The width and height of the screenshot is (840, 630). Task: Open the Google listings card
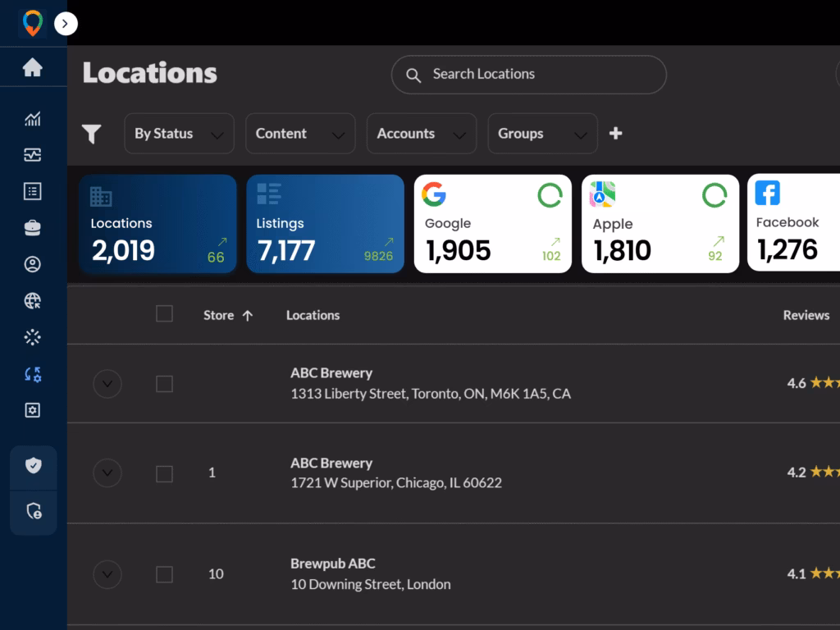point(492,224)
